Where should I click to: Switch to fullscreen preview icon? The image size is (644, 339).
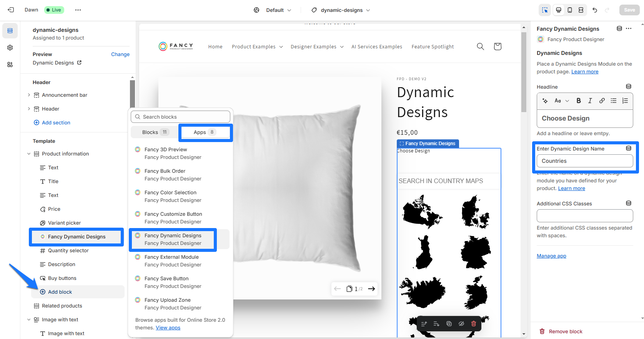click(x=581, y=10)
